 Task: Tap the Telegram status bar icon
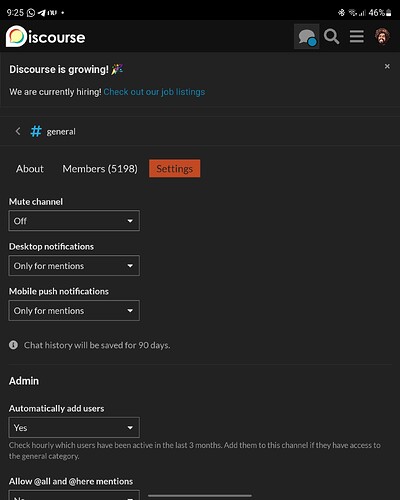pos(42,13)
